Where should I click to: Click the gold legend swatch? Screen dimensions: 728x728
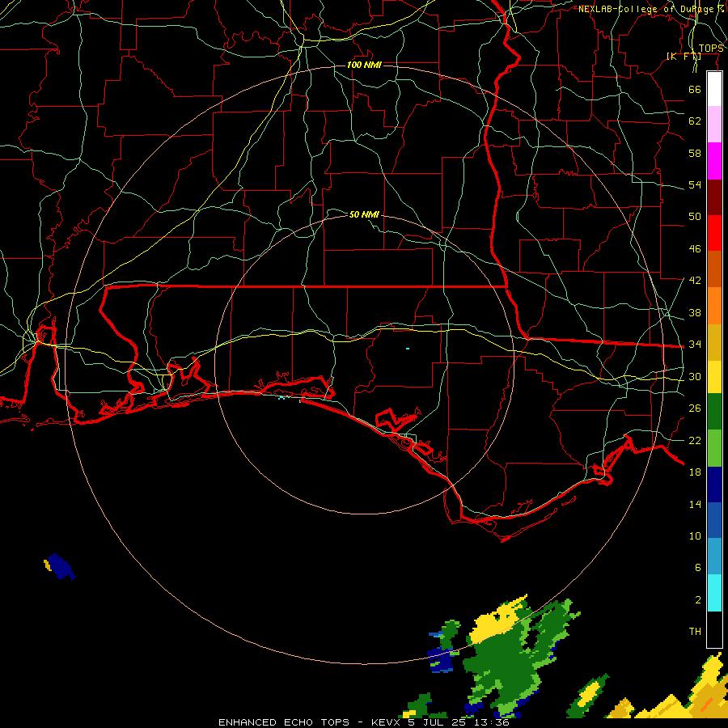[714, 342]
